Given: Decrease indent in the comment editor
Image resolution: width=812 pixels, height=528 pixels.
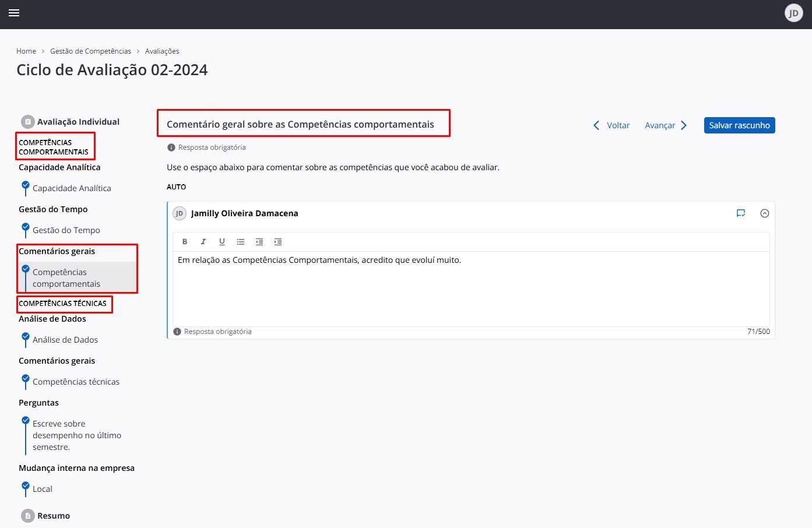Looking at the screenshot, I should (259, 242).
